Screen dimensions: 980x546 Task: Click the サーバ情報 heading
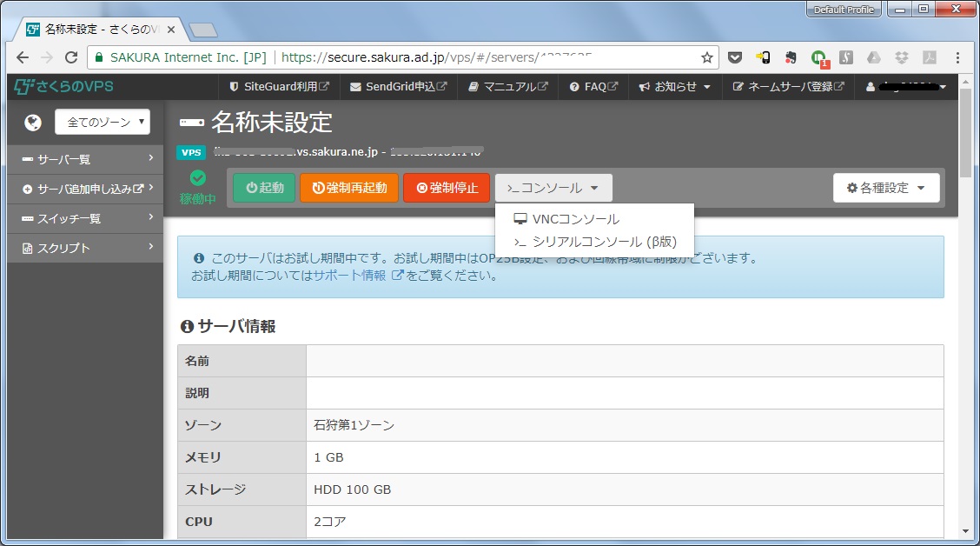[x=228, y=327]
